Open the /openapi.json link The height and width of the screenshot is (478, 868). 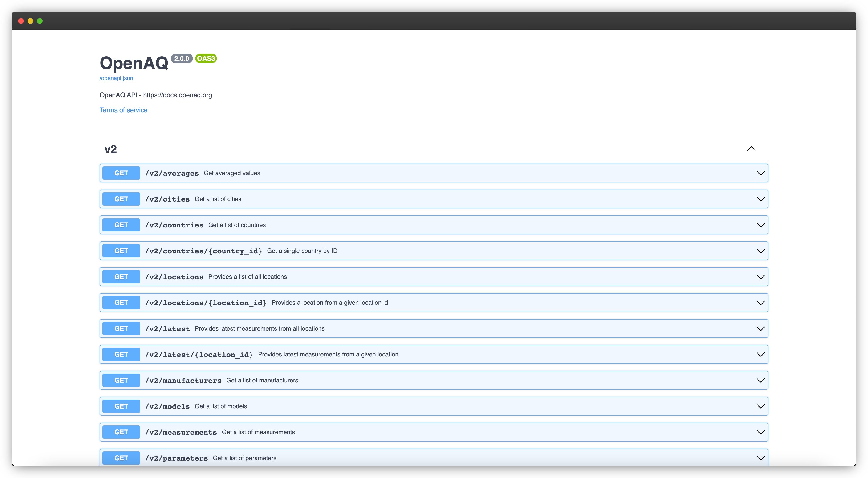pos(116,78)
